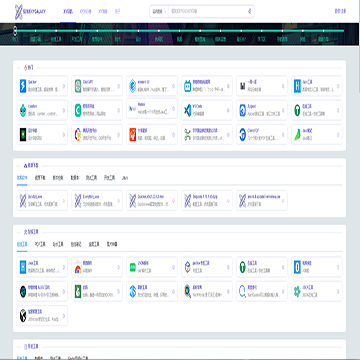Select the active underlined tab in the header navigation
The width and height of the screenshot is (360, 360).
pos(68,12)
